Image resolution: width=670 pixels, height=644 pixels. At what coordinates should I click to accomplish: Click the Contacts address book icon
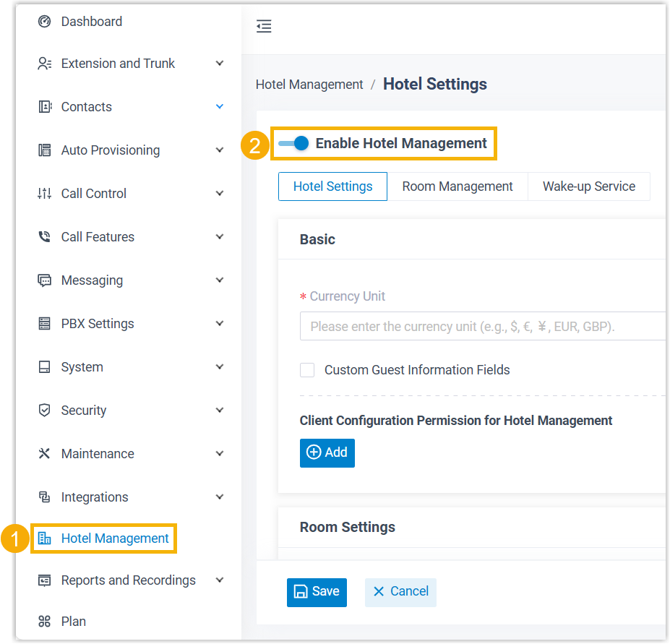(45, 107)
